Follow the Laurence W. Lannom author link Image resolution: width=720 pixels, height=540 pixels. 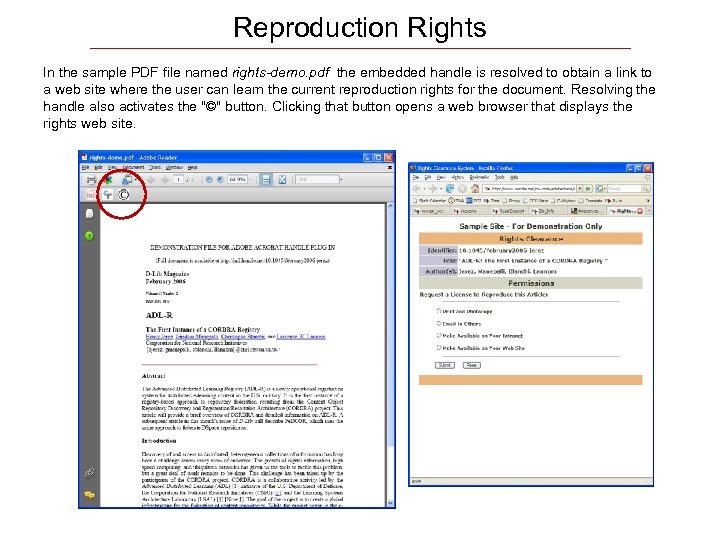coord(301,337)
